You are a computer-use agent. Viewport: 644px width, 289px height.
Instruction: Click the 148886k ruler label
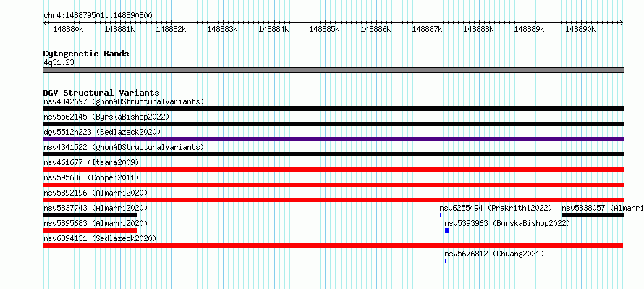(x=376, y=29)
